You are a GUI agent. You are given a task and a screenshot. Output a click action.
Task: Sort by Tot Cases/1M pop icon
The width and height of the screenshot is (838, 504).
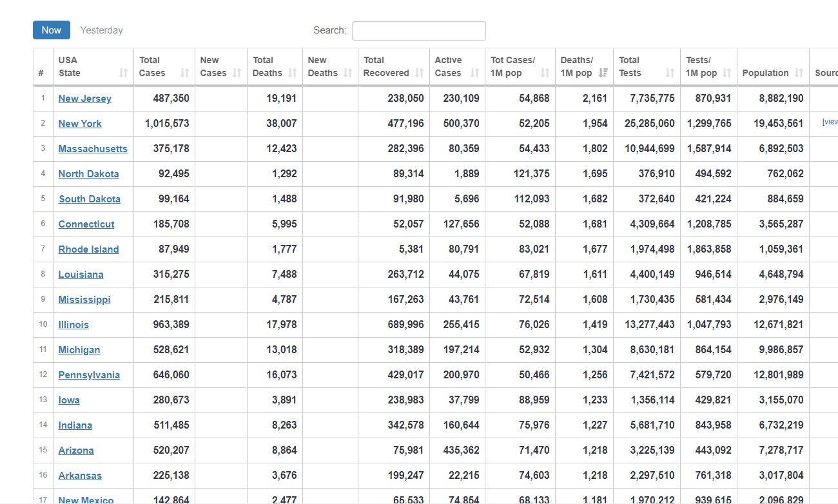click(545, 73)
